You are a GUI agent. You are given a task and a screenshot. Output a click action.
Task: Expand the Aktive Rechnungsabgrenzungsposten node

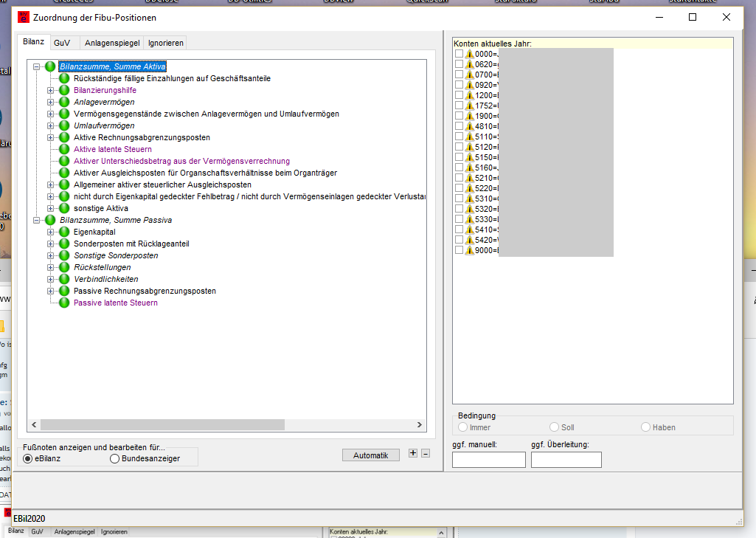click(51, 137)
